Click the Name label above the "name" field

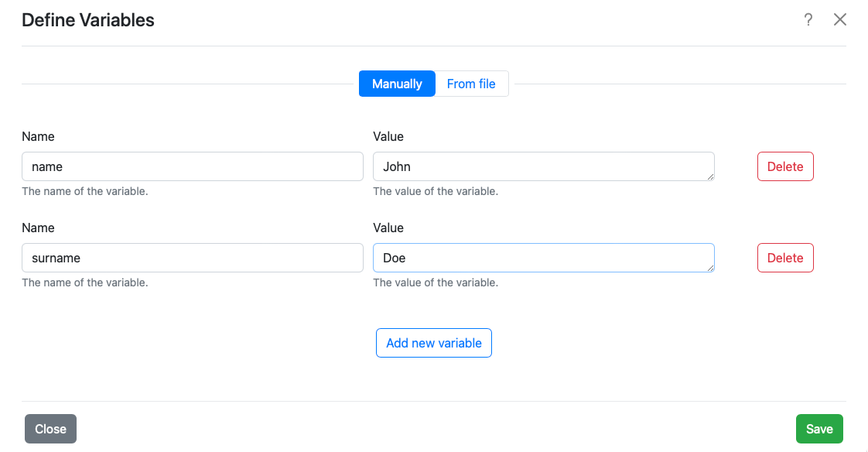(38, 137)
